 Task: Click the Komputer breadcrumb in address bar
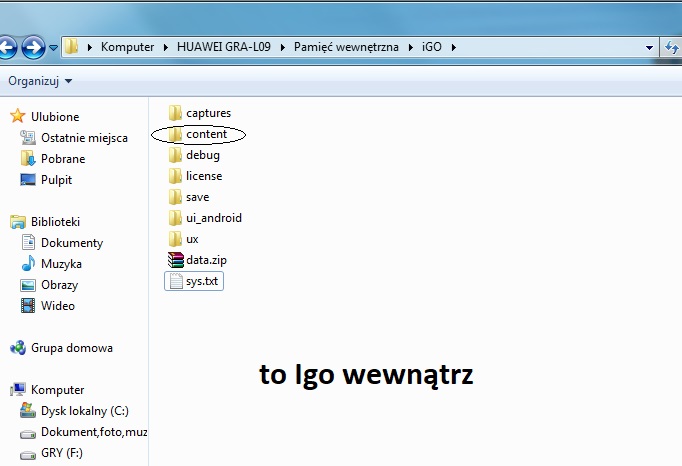tap(127, 47)
